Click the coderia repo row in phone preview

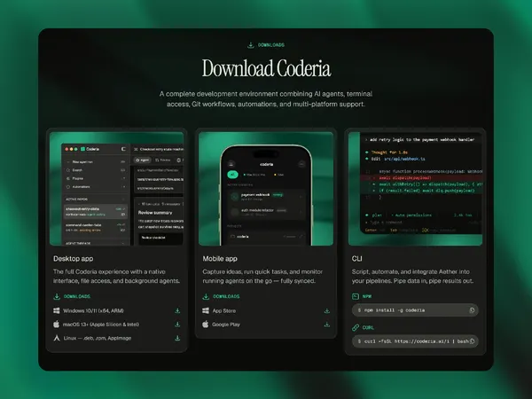[266, 237]
